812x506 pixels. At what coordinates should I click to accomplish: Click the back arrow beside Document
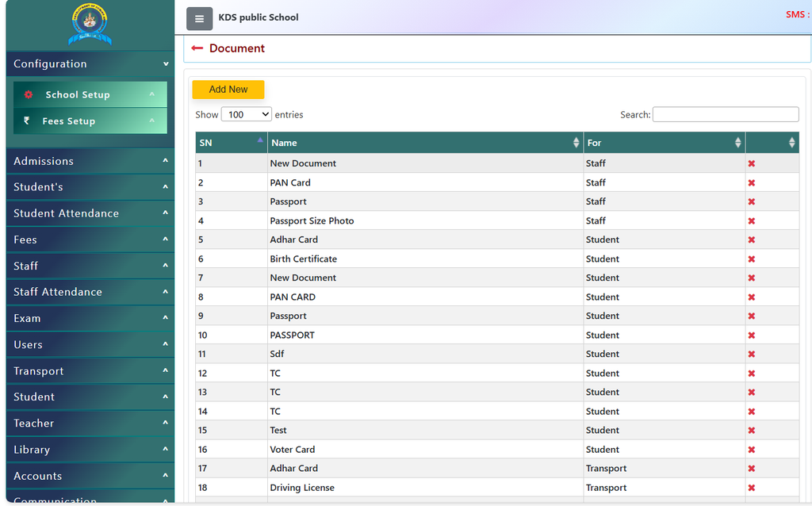(x=197, y=48)
